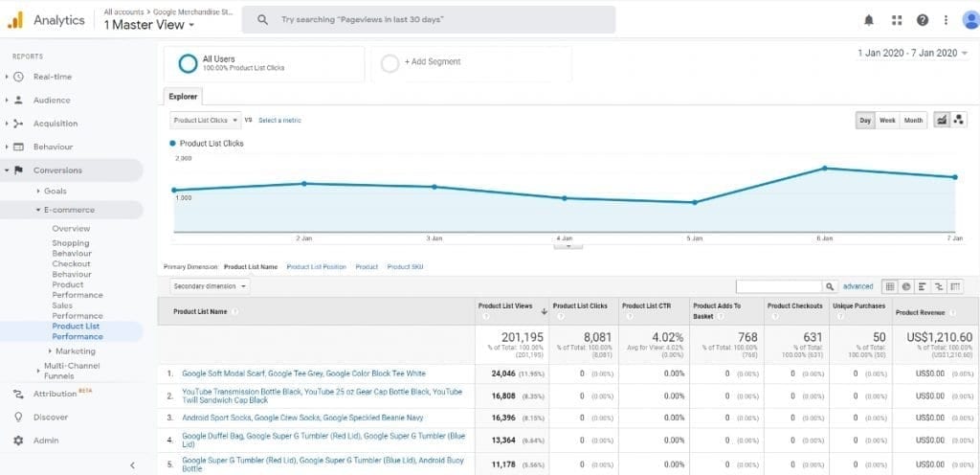This screenshot has height=475, width=980.
Task: Switch primary dimension to Product SKU
Action: (405, 267)
